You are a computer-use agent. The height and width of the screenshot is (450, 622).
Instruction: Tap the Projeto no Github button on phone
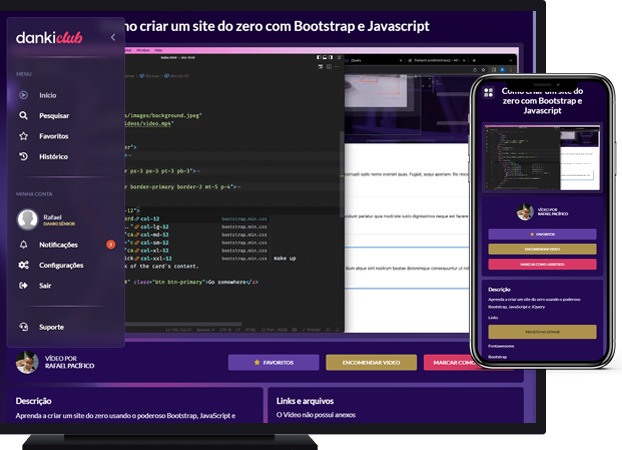pos(542,332)
